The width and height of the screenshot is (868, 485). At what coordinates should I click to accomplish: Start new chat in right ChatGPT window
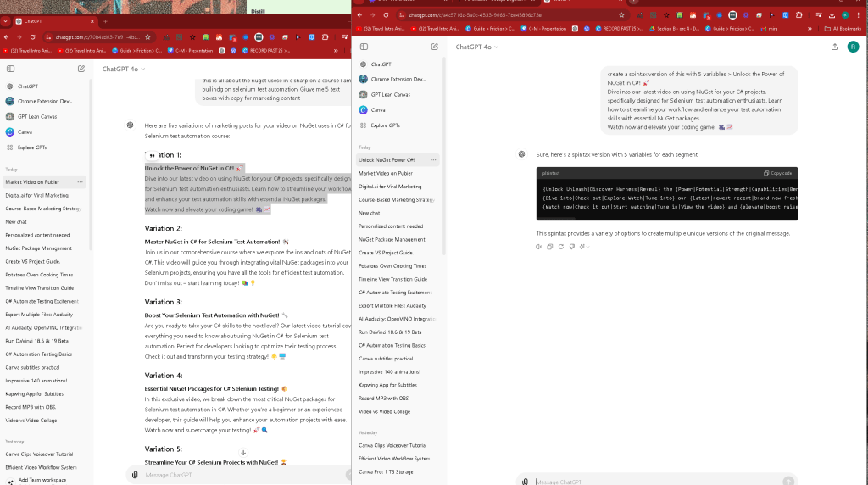(x=435, y=47)
